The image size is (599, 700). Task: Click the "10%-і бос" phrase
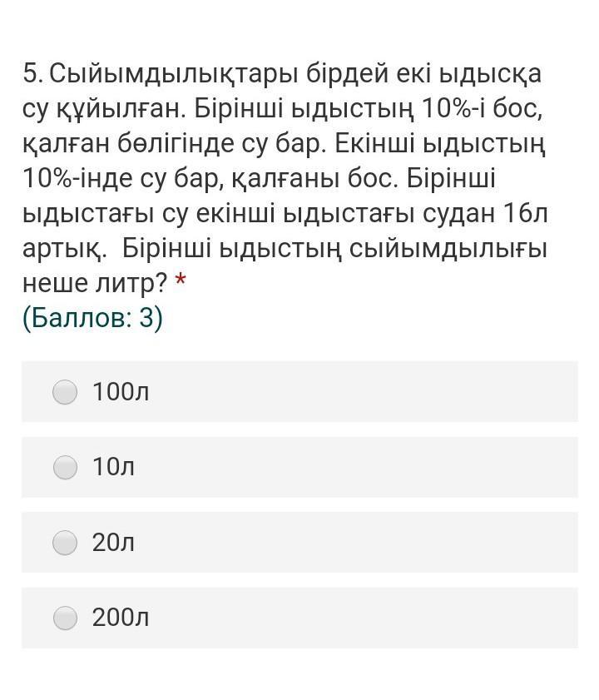coord(481,108)
